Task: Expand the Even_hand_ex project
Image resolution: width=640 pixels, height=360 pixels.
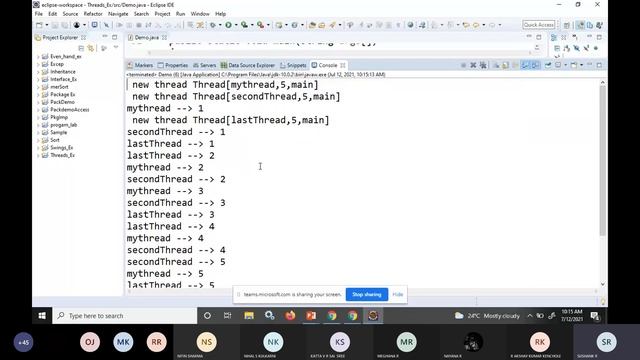Action: [x=38, y=57]
